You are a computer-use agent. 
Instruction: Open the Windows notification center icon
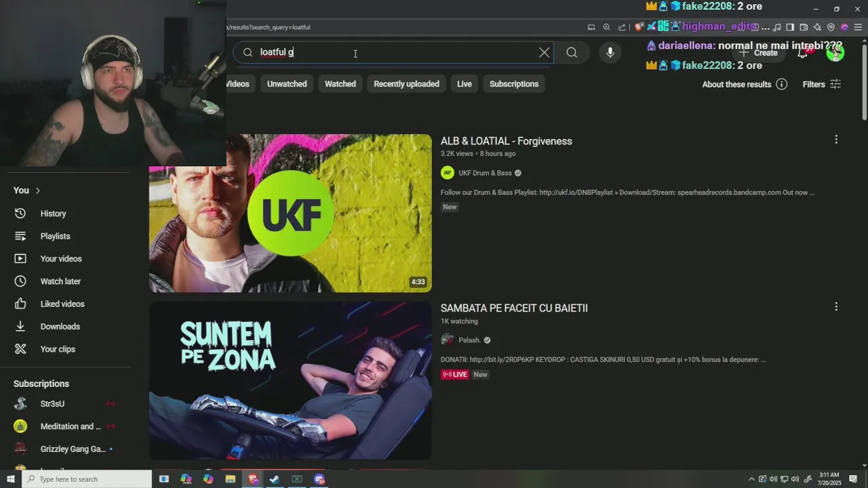point(854,479)
